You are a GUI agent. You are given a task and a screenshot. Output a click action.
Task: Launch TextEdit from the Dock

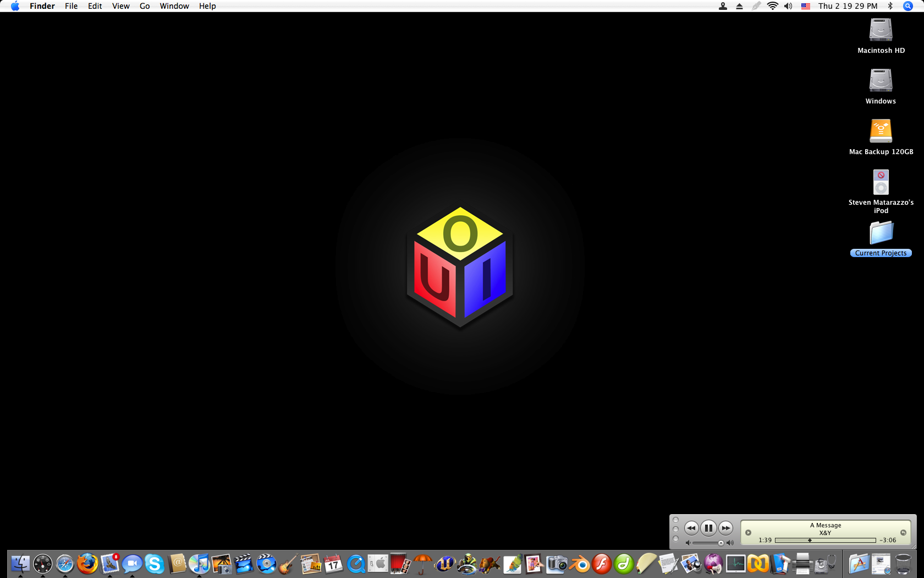tap(669, 564)
